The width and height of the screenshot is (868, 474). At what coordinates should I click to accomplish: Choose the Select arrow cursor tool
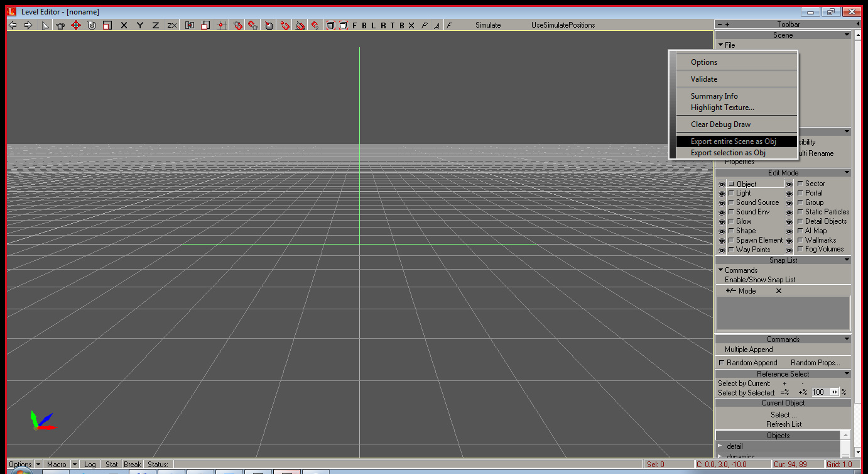tap(45, 25)
